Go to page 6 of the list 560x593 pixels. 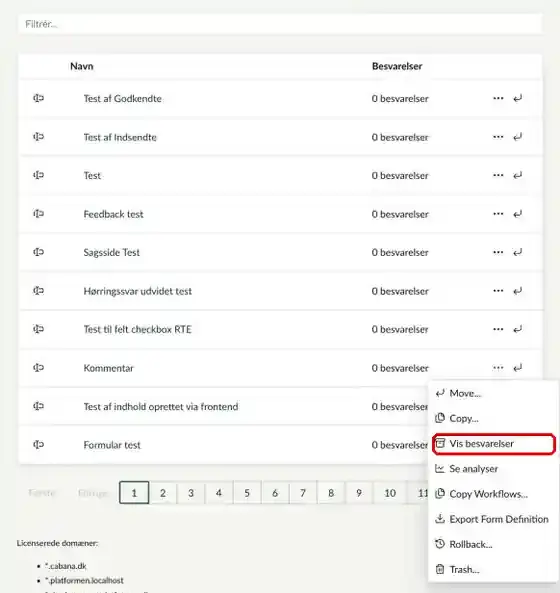[275, 493]
